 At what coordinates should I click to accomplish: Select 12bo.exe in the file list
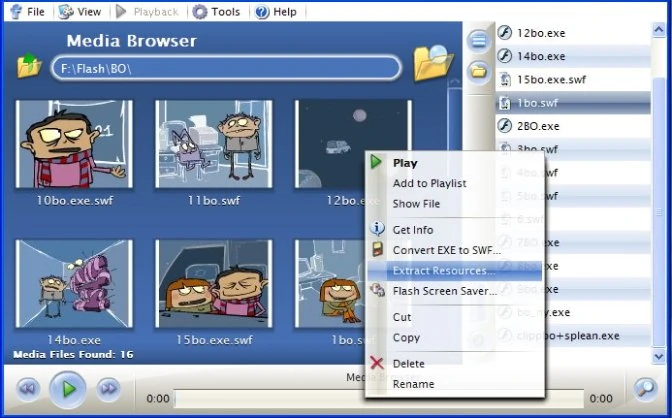tap(573, 33)
